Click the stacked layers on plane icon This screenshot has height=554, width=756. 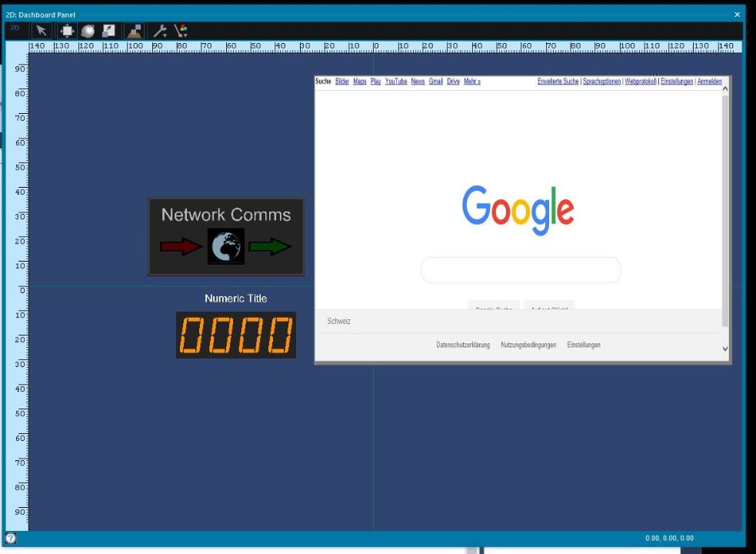tap(134, 31)
